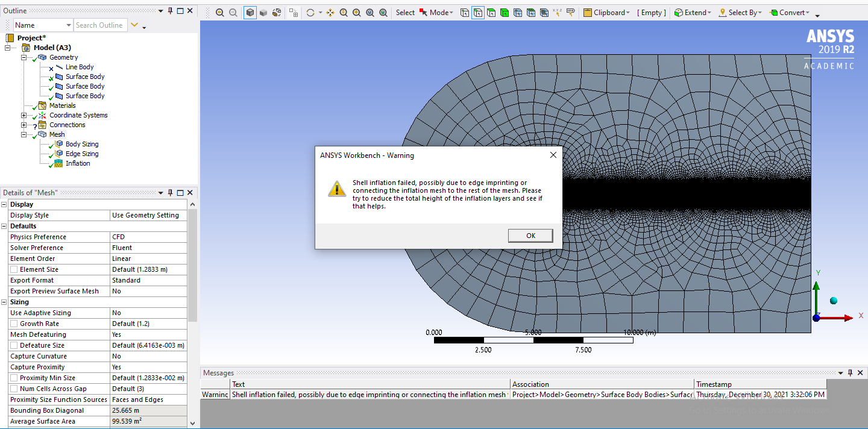Click the Details panel vertical scrollbar
The image size is (868, 429).
click(192, 265)
